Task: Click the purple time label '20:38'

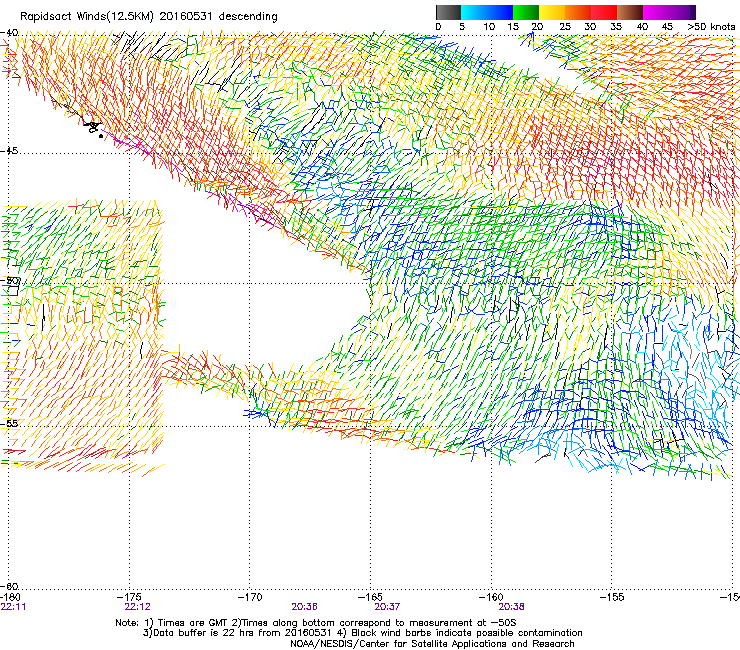Action: (x=512, y=607)
